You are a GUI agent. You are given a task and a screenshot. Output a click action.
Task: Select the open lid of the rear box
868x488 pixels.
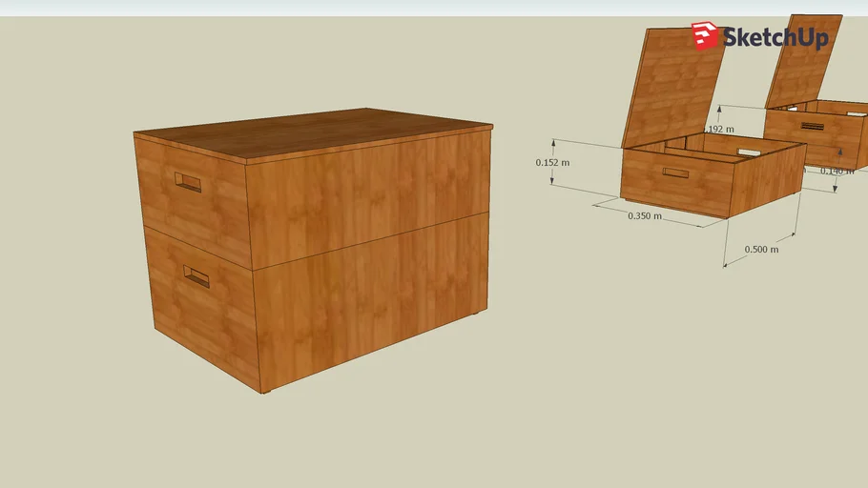pos(803,59)
